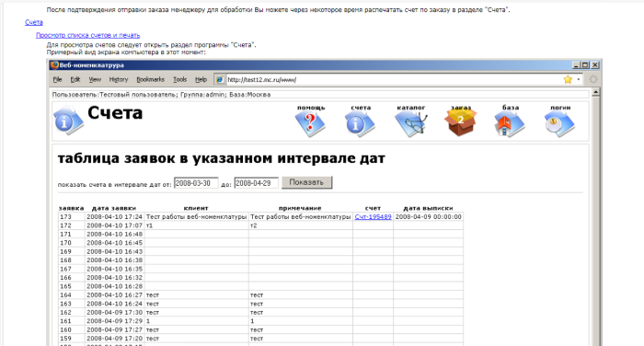
Task: Click the т2 note cell
Action: [x=300, y=225]
